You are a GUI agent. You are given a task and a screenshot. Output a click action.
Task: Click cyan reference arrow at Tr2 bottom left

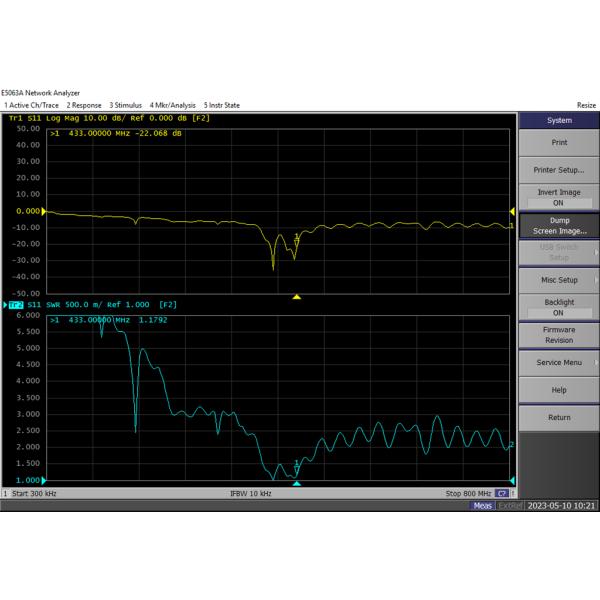[x=45, y=481]
